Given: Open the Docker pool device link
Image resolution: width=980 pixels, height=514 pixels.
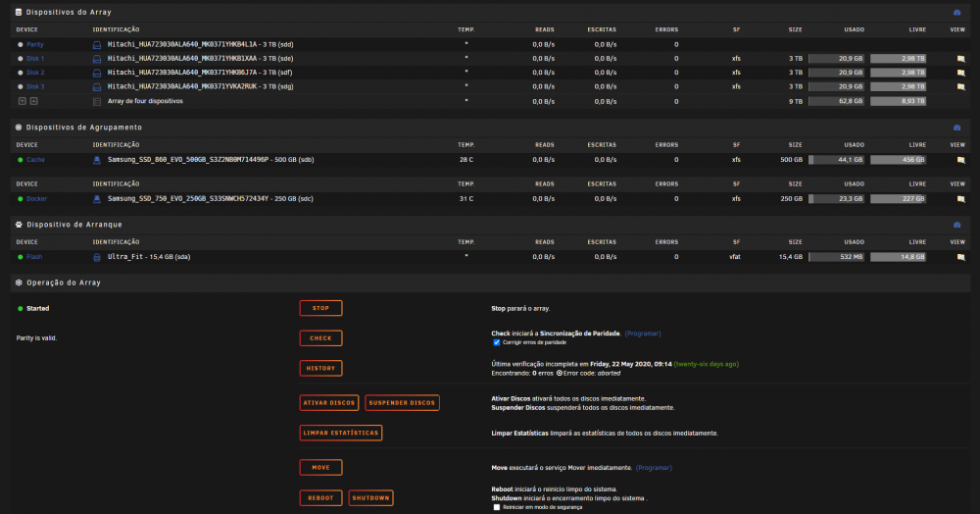Looking at the screenshot, I should point(36,199).
